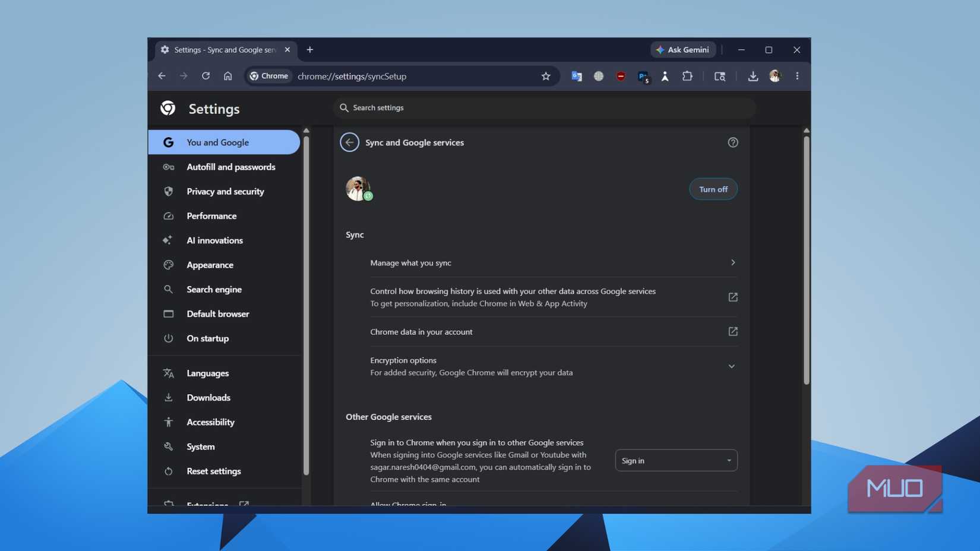Open the Sign in dropdown
Screen dimensions: 980x551
[x=676, y=461]
